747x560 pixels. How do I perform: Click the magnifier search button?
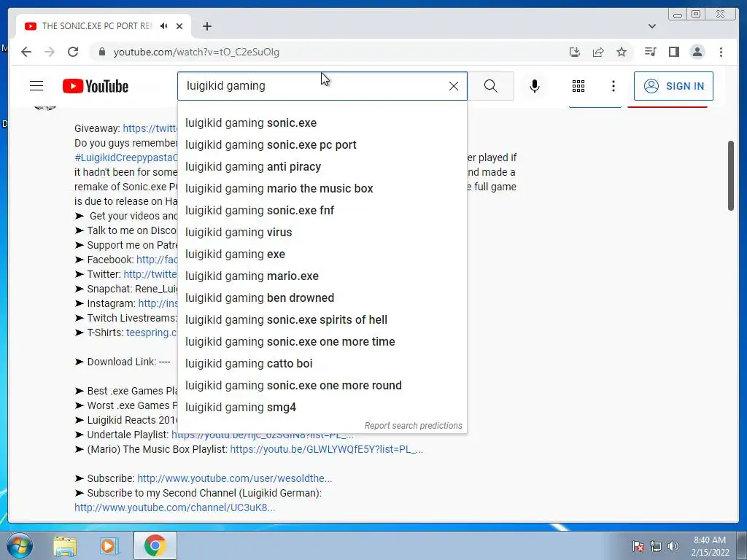coord(491,86)
